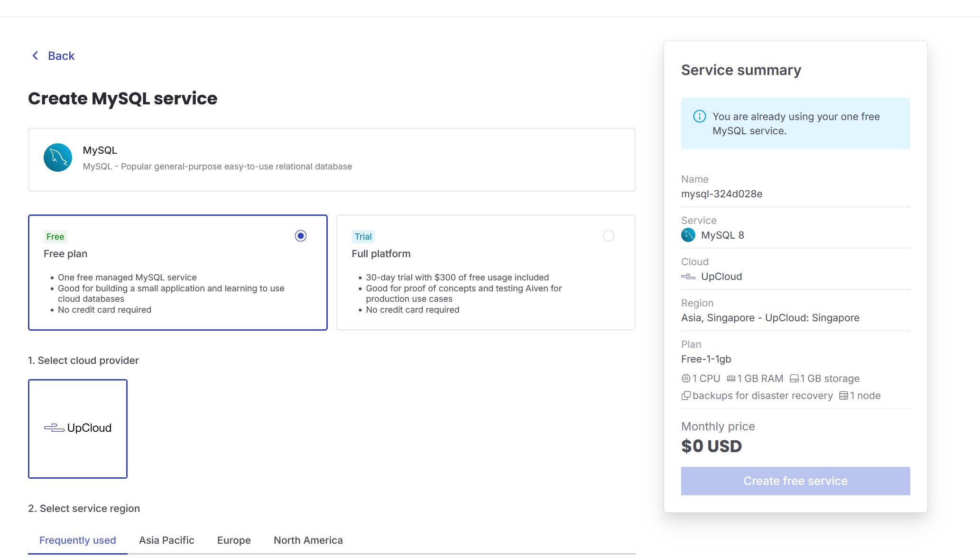Click the info icon in free-service notice
The image size is (980, 557).
pyautogui.click(x=700, y=116)
